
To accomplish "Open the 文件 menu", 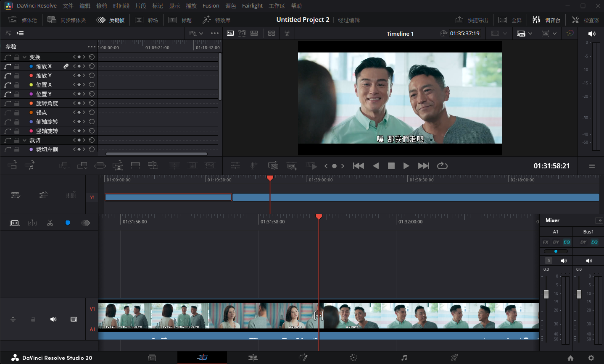I will [x=68, y=6].
